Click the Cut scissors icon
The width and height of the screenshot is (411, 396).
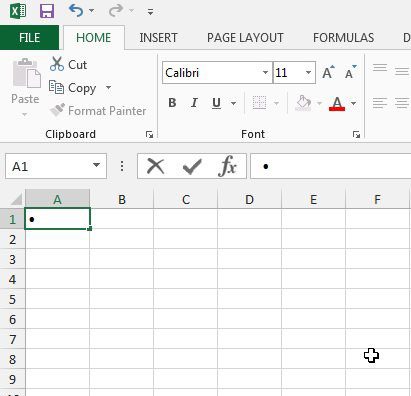(x=57, y=64)
